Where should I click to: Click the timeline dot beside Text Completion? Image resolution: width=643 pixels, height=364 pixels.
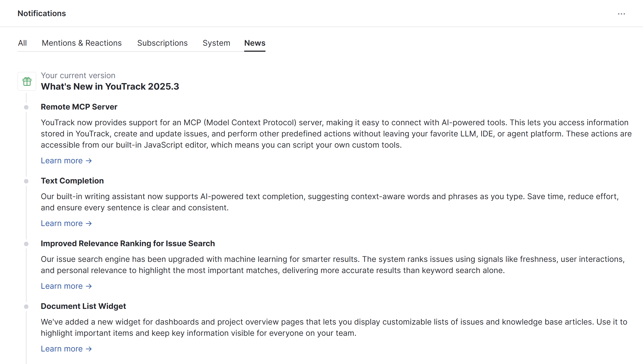[x=26, y=181]
